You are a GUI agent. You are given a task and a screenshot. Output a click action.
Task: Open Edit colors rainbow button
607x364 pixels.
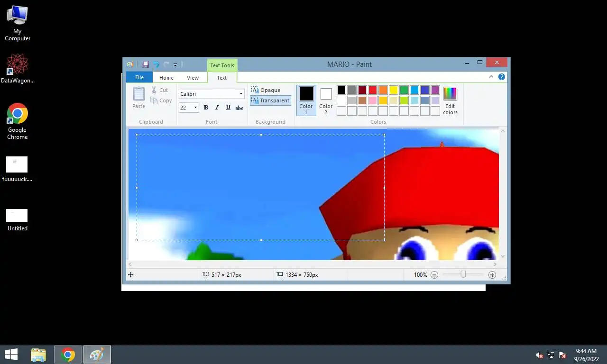coord(450,100)
